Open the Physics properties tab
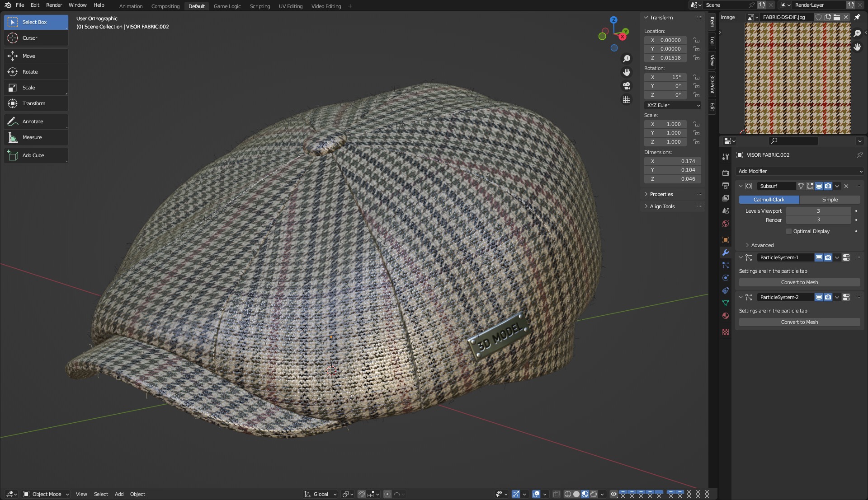868x500 pixels. 726,278
